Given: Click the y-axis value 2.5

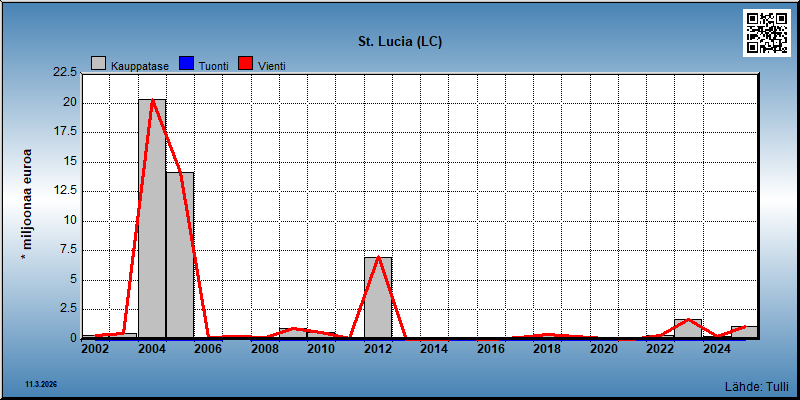Looking at the screenshot, I should tap(68, 309).
